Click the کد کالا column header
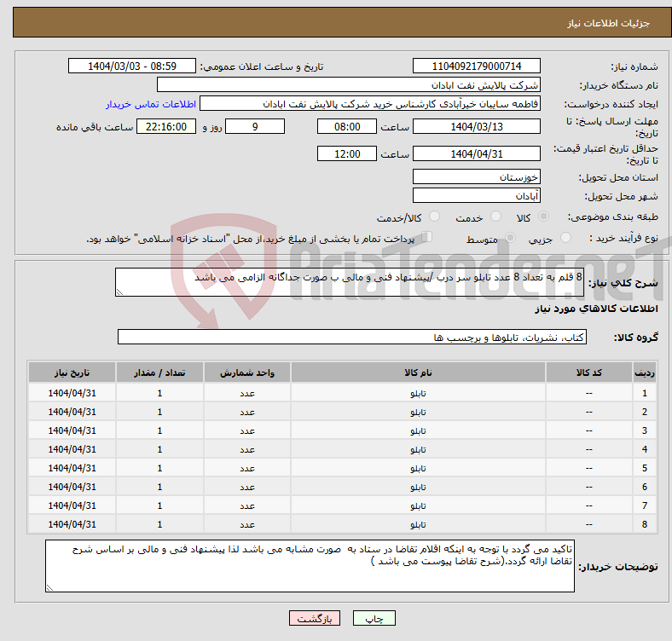Image resolution: width=672 pixels, height=641 pixels. tap(589, 372)
